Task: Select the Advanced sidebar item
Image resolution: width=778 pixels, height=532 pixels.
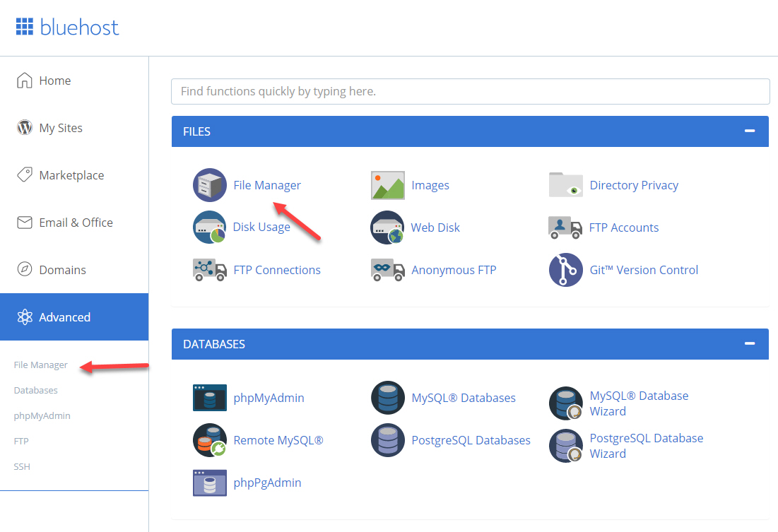Action: (74, 317)
